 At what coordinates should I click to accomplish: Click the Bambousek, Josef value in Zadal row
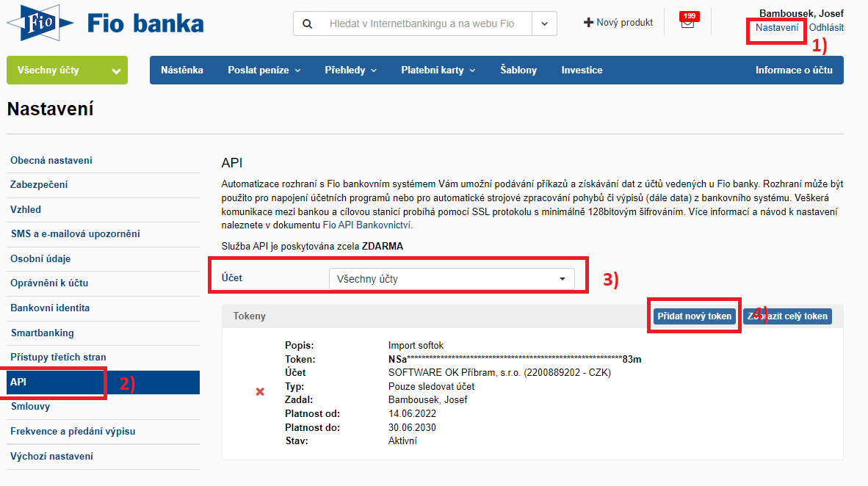tap(427, 400)
